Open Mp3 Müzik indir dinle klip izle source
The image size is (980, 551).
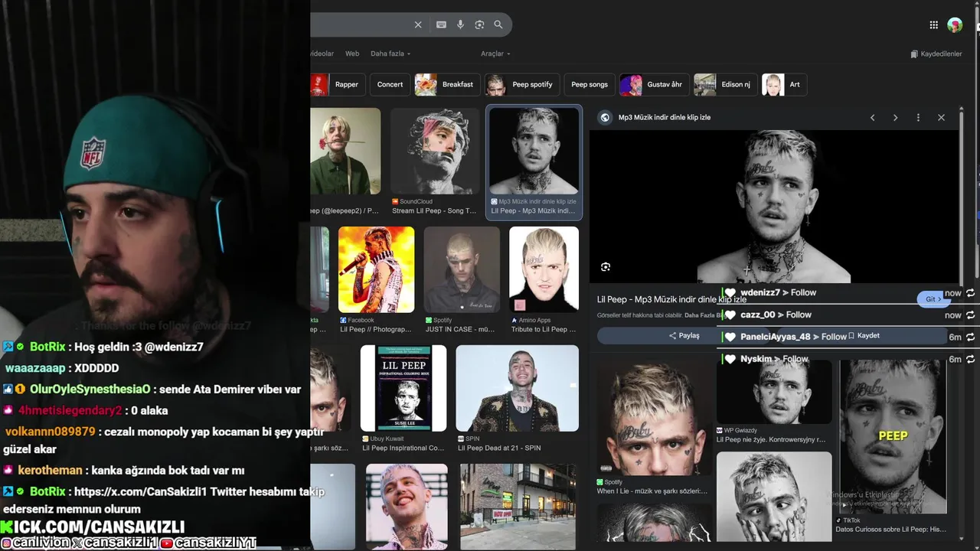665,117
